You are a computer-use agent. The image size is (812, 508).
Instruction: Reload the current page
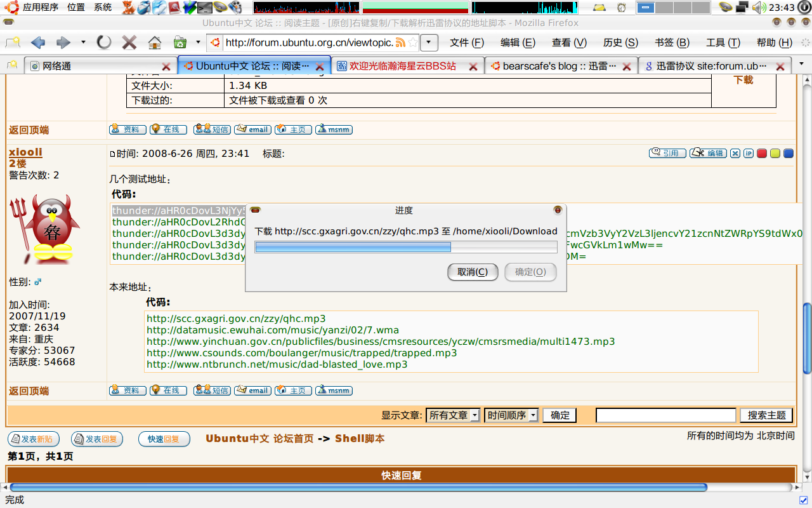(x=104, y=43)
